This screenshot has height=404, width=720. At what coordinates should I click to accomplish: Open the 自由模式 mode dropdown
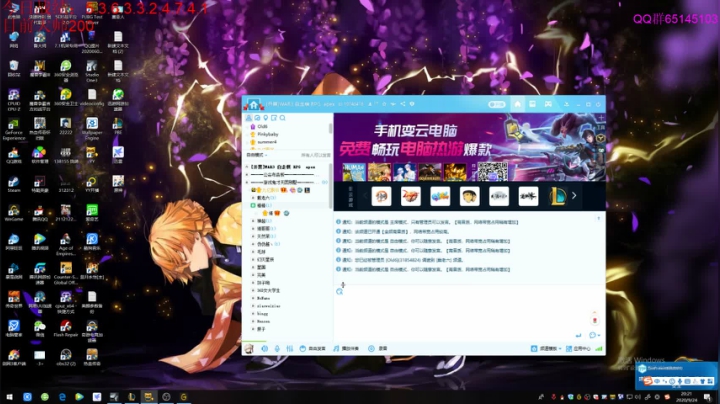[257, 155]
